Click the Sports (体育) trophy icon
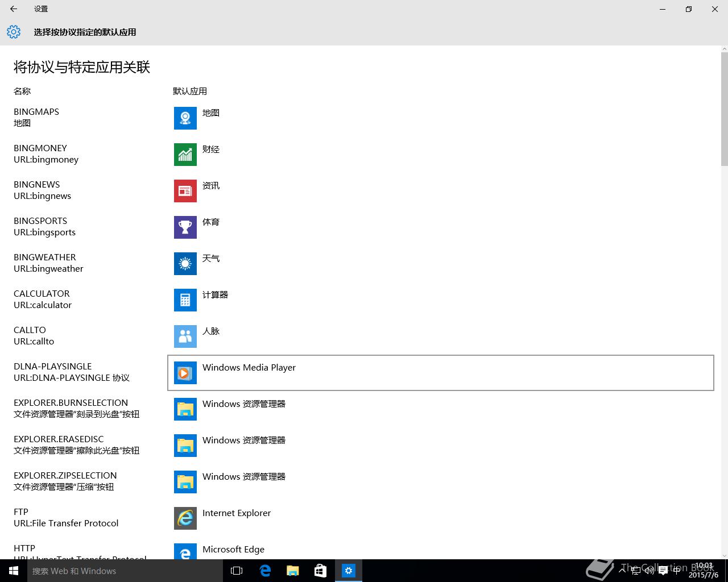The height and width of the screenshot is (582, 728). click(185, 227)
